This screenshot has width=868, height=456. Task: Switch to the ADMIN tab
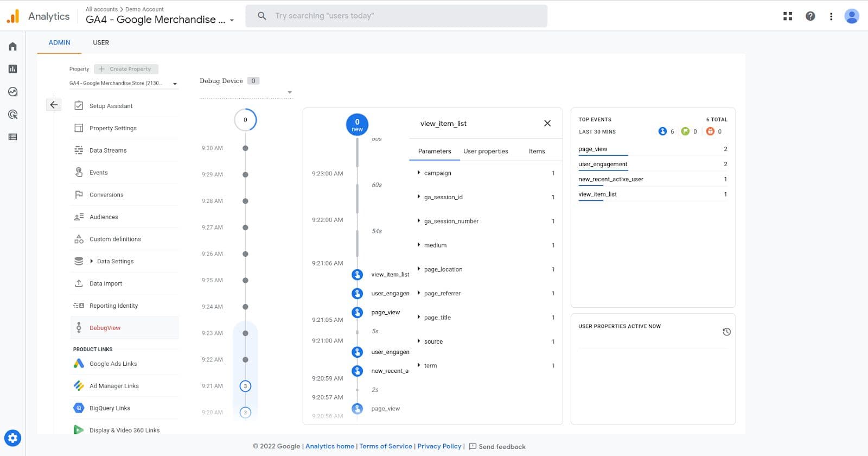[59, 42]
